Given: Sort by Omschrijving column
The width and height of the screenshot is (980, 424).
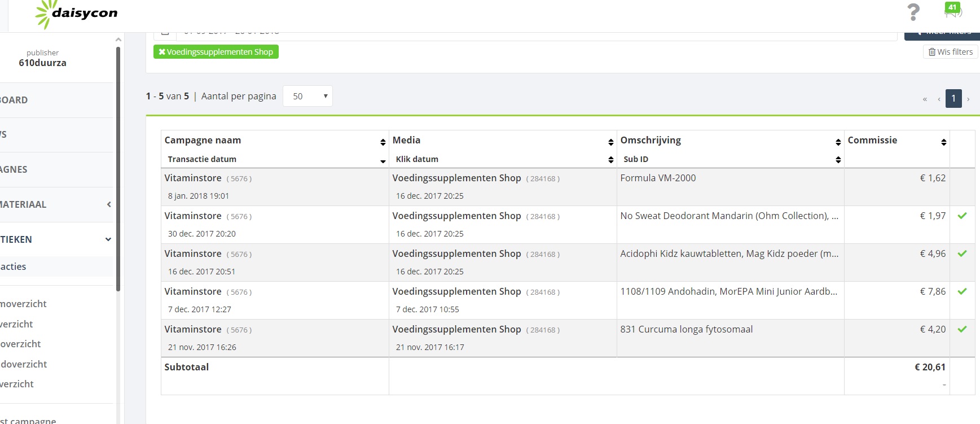Looking at the screenshot, I should point(838,142).
